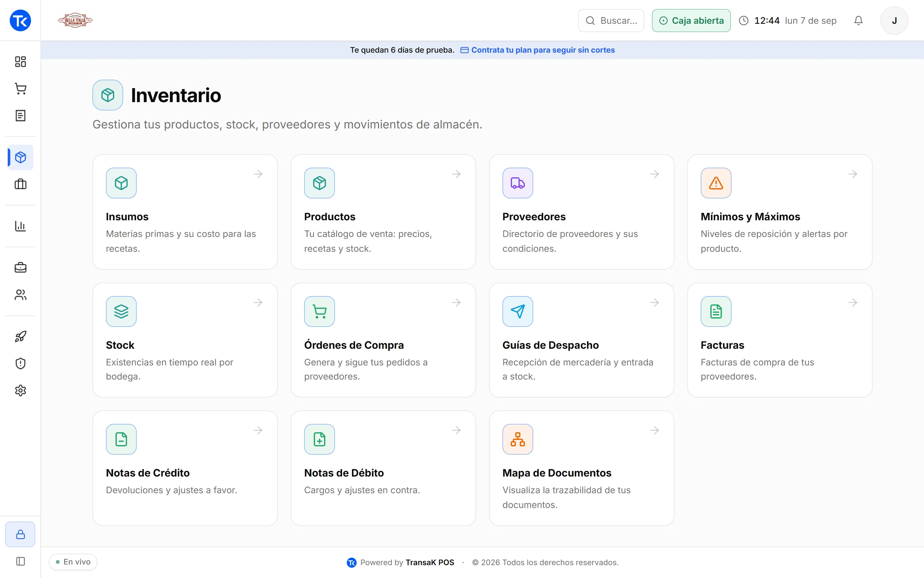Open the receipt documents icon in sidebar
The width and height of the screenshot is (924, 578).
pyautogui.click(x=20, y=116)
